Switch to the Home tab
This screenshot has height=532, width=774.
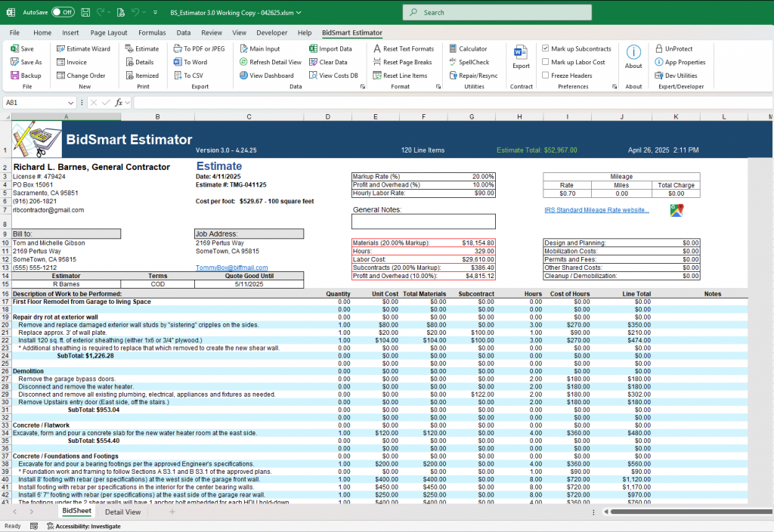(42, 32)
